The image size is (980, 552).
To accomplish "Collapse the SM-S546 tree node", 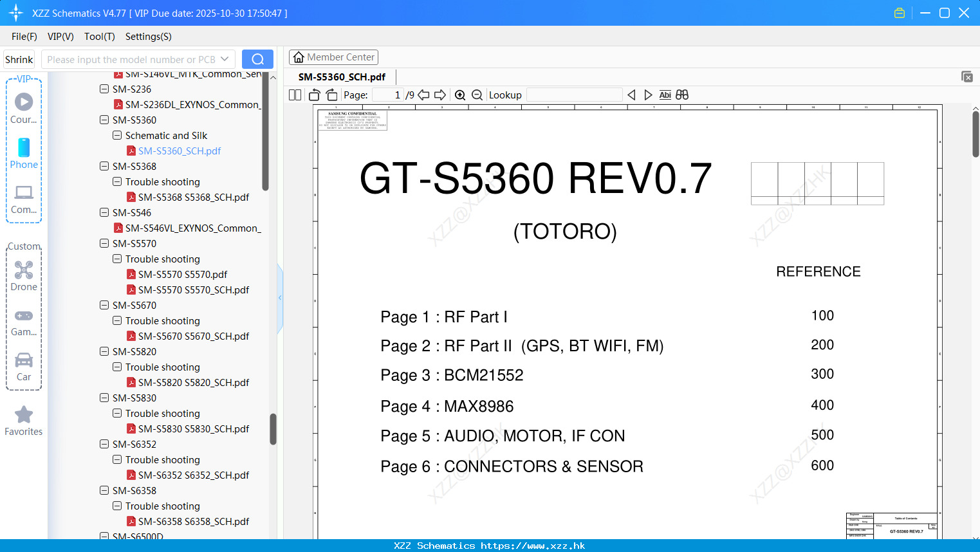I will point(104,212).
